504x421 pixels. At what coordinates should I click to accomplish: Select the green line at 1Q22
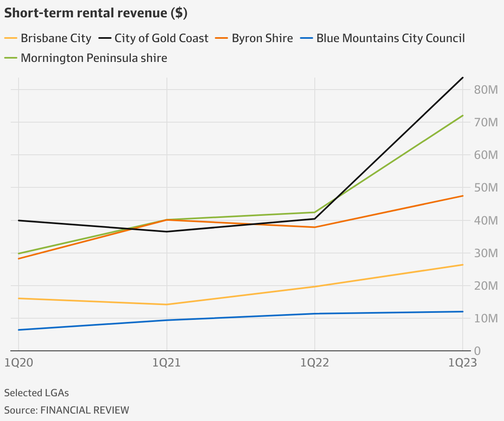coord(315,212)
